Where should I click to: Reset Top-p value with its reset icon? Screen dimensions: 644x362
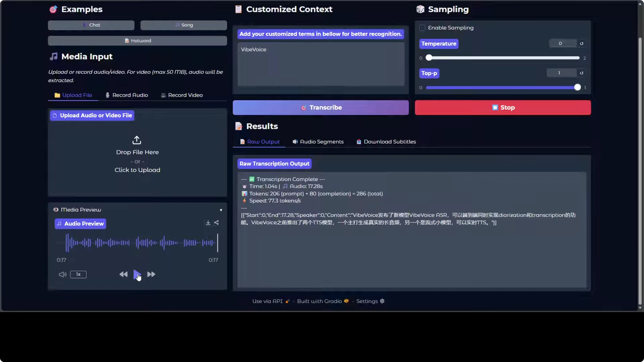pyautogui.click(x=582, y=73)
